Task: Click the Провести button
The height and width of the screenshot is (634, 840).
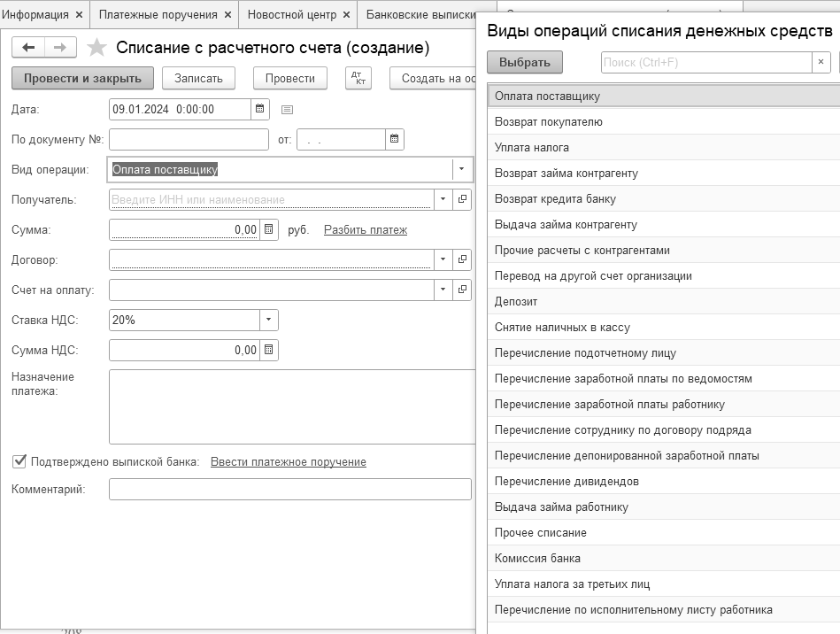Action: click(x=289, y=78)
